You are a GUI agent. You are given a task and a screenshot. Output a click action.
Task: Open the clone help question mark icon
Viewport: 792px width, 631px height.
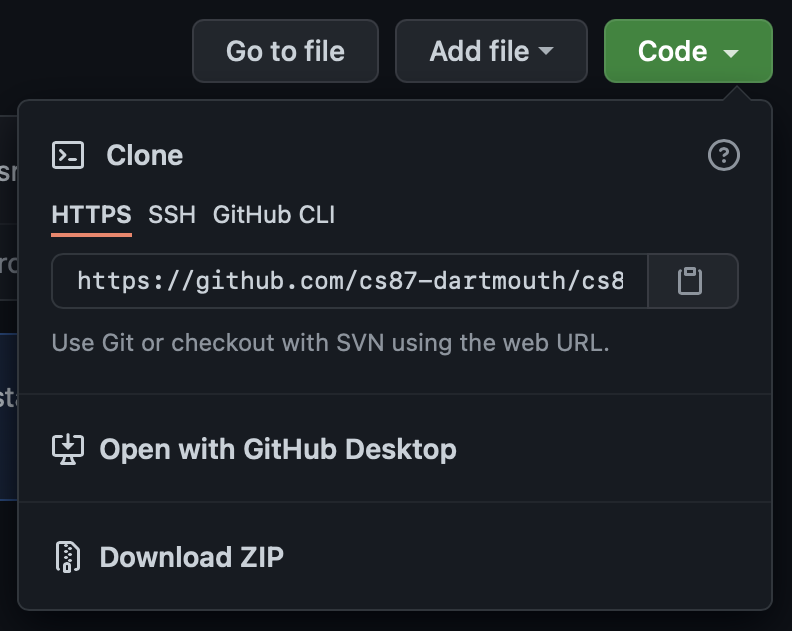[723, 155]
